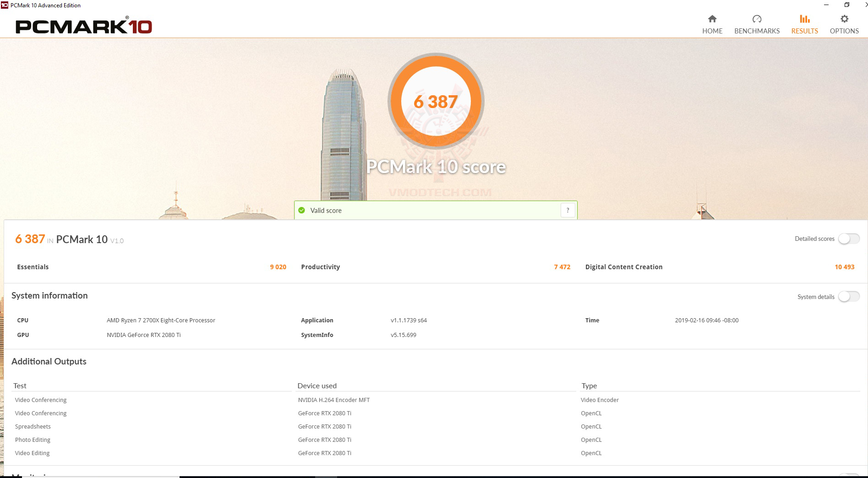The image size is (868, 478).
Task: Select the Application version v1.1.1739 s64
Action: tap(409, 320)
